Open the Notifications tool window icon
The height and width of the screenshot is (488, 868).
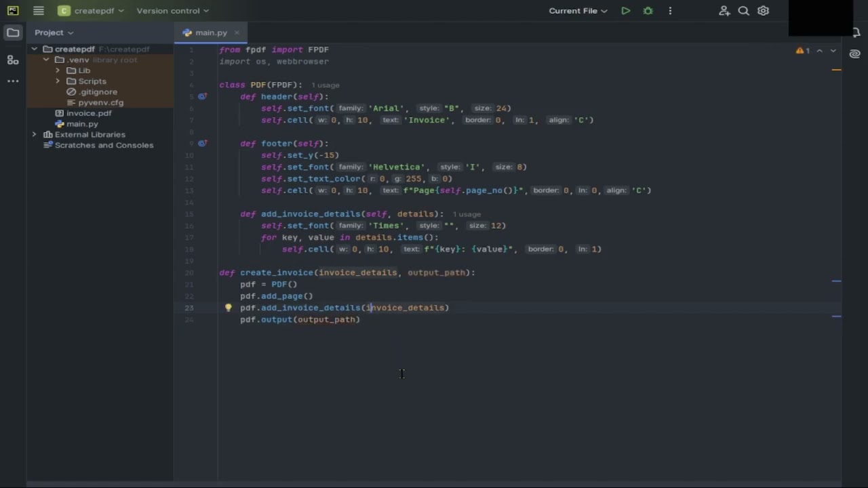tap(856, 33)
